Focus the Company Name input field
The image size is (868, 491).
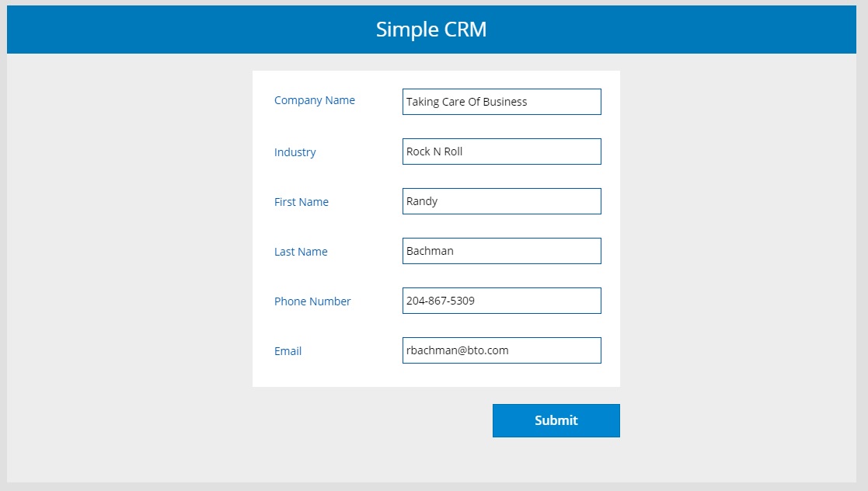click(x=501, y=102)
